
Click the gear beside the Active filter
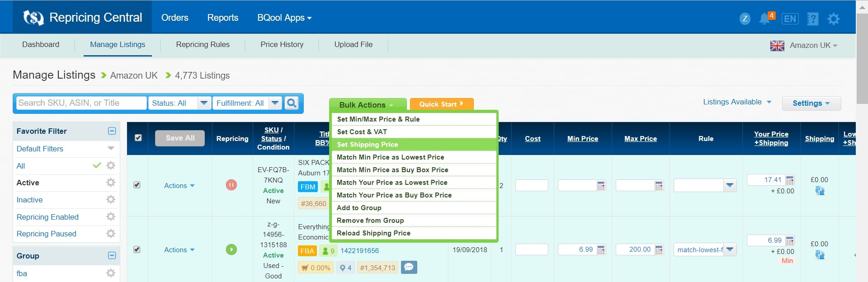111,183
